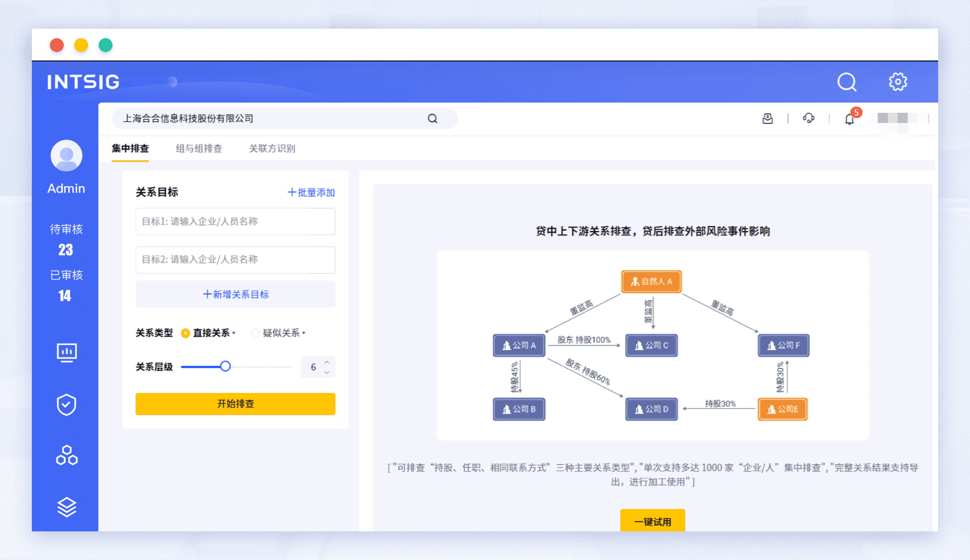
Task: Click the company name search box
Action: pyautogui.click(x=284, y=118)
